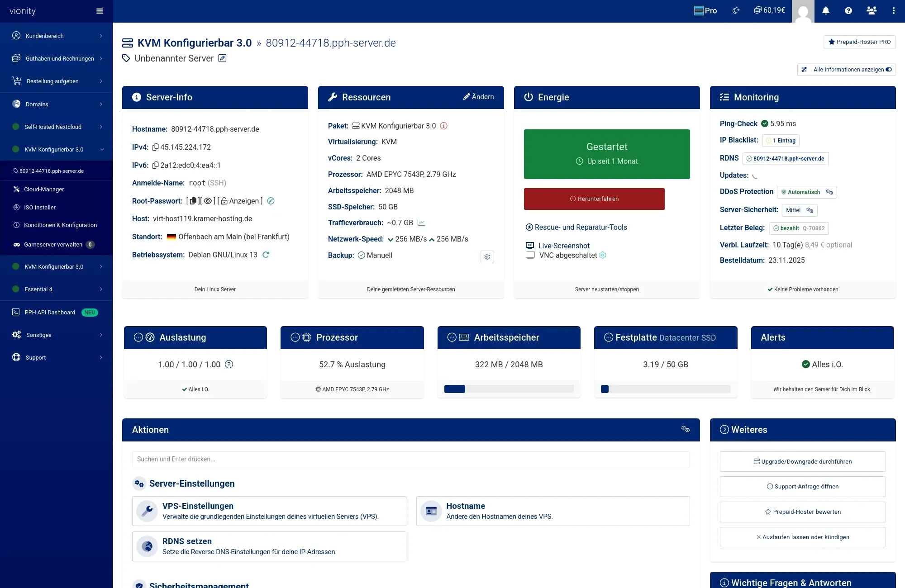Image resolution: width=905 pixels, height=588 pixels.
Task: Reveal root password with the eye icon
Action: (x=208, y=201)
